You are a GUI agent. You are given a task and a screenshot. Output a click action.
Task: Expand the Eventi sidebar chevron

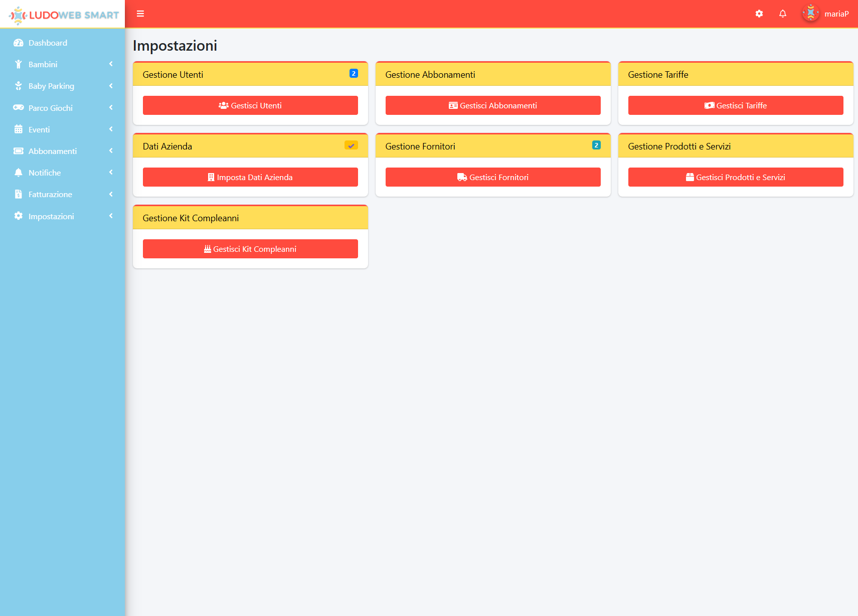click(111, 129)
